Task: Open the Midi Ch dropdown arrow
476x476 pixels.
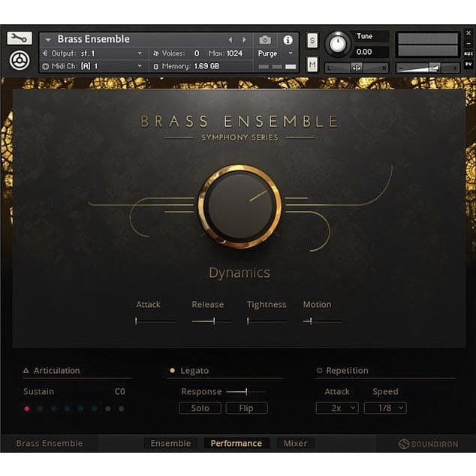Action: coord(140,66)
